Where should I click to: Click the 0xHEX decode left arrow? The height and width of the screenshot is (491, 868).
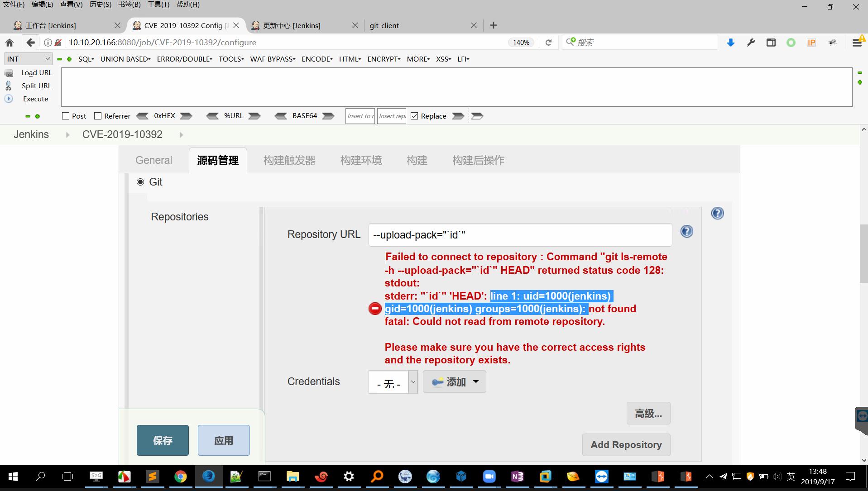(142, 116)
